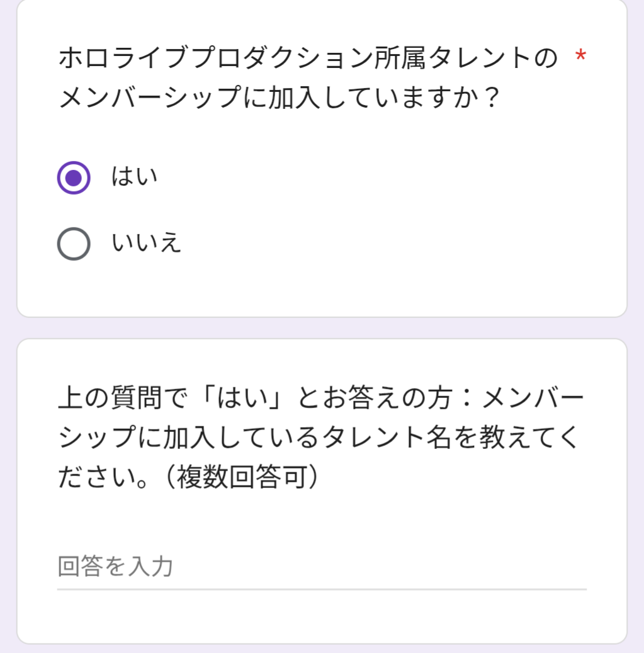Viewport: 644px width, 653px height.
Task: Focus the 回答を入力 text field
Action: pos(321,567)
